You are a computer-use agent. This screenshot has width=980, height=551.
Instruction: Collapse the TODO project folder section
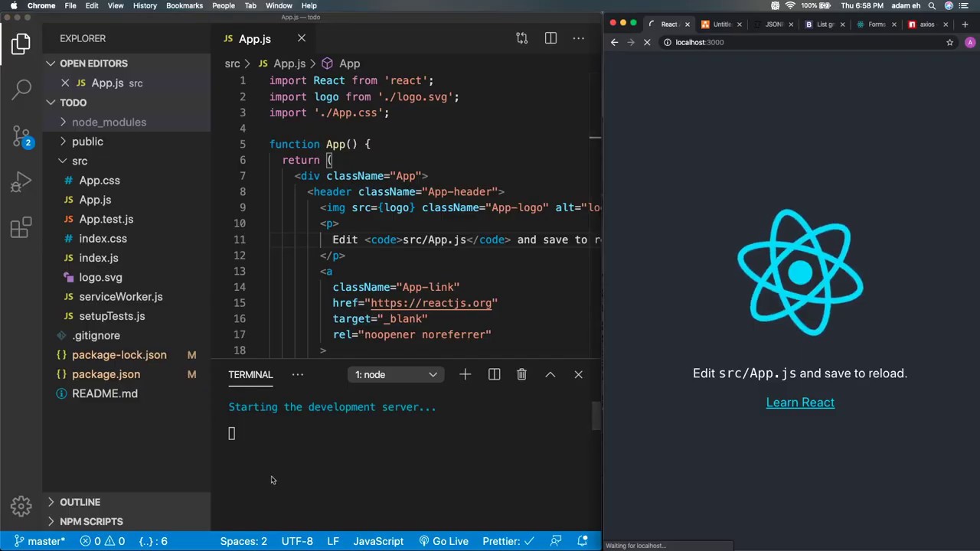pos(126,103)
